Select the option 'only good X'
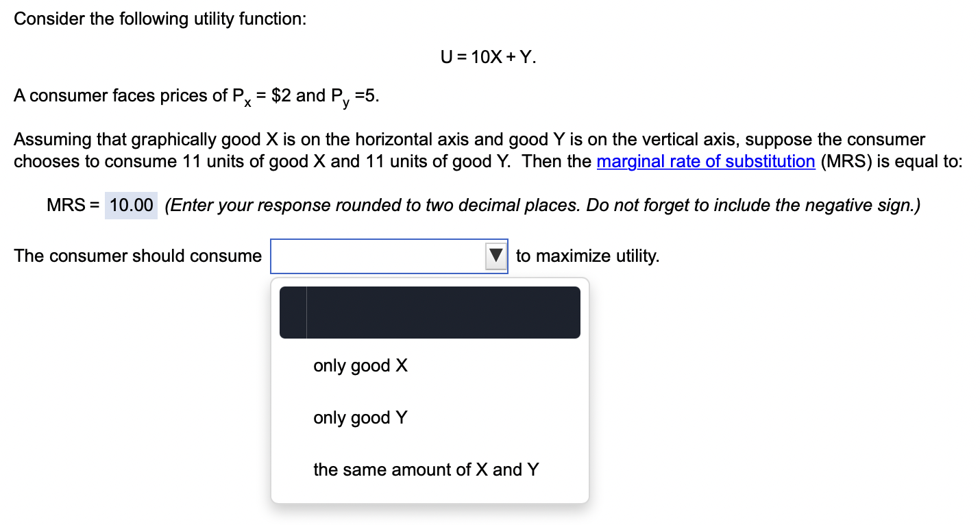 pos(360,366)
